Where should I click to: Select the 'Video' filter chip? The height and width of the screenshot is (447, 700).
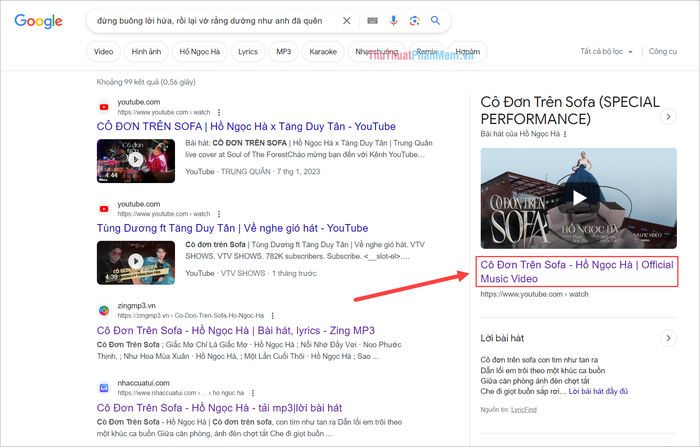104,51
